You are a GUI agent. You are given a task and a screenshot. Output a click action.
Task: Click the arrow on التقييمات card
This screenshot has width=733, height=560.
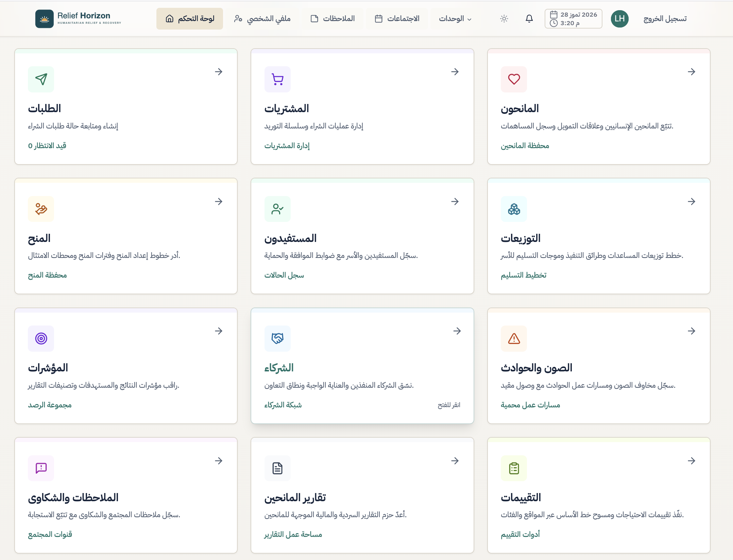tap(692, 461)
